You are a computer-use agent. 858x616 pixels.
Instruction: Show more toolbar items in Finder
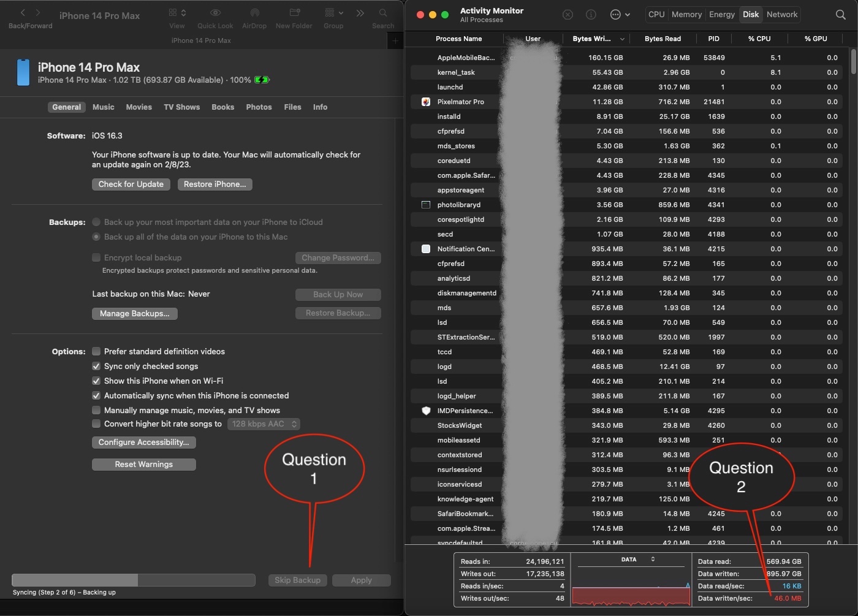point(360,13)
